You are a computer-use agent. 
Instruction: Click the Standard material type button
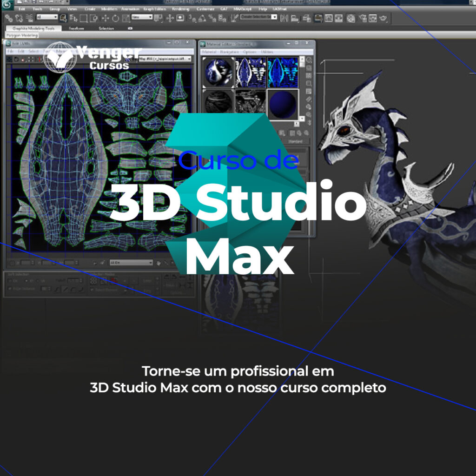click(x=295, y=141)
